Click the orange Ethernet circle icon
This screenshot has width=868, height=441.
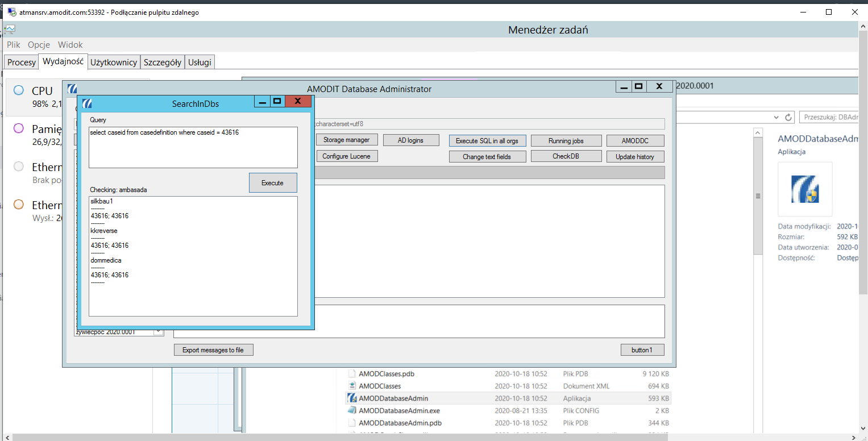coord(19,205)
